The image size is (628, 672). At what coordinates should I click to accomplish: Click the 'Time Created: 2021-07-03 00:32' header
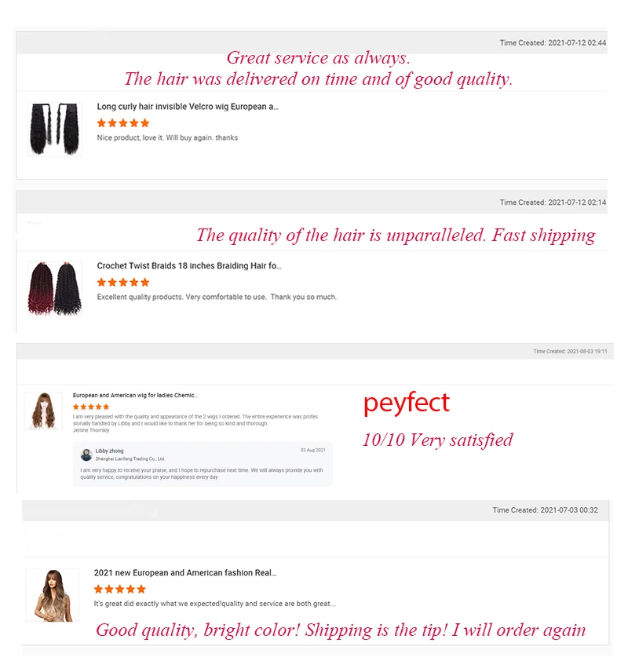[545, 510]
